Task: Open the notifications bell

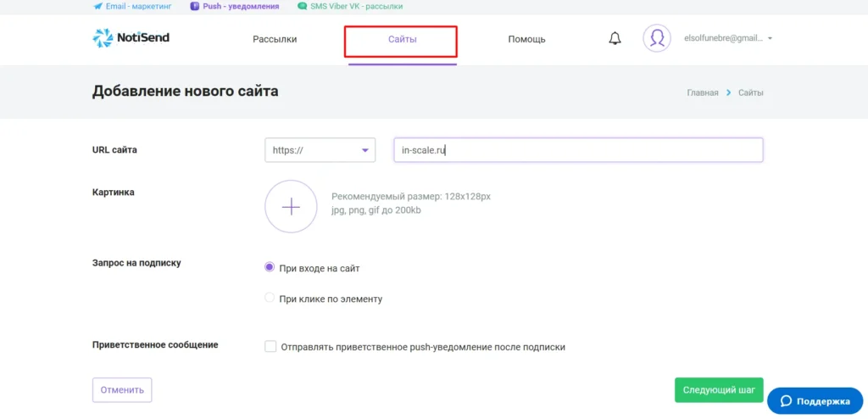Action: coord(615,39)
